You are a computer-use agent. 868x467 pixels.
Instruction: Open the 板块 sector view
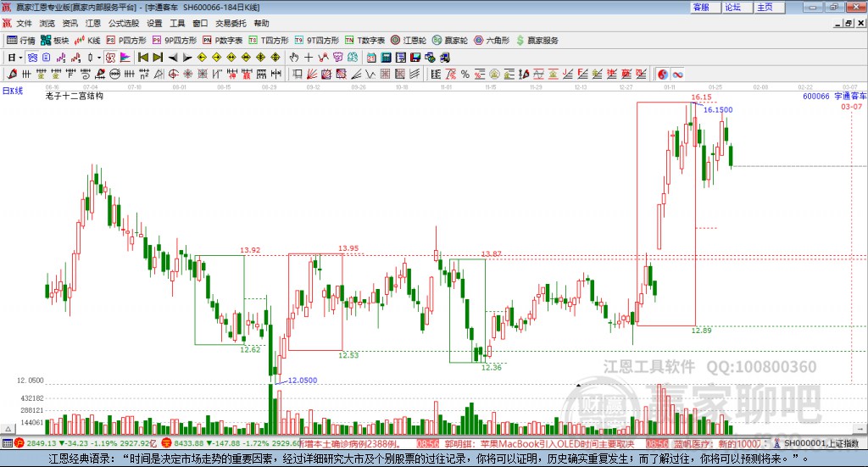[54, 41]
